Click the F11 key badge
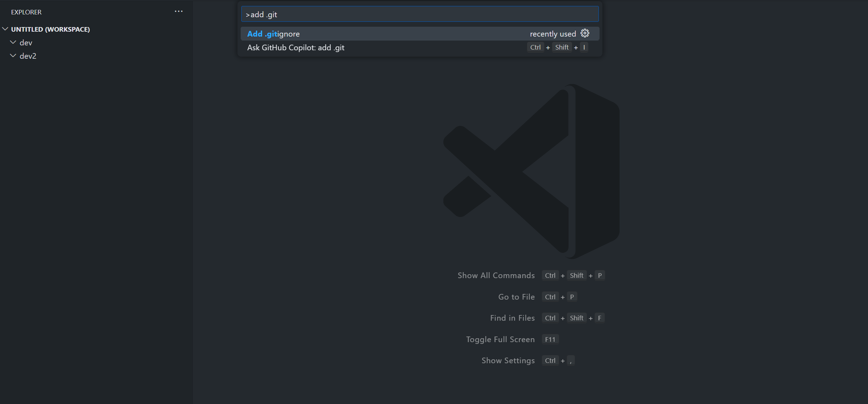The height and width of the screenshot is (404, 868). 550,340
